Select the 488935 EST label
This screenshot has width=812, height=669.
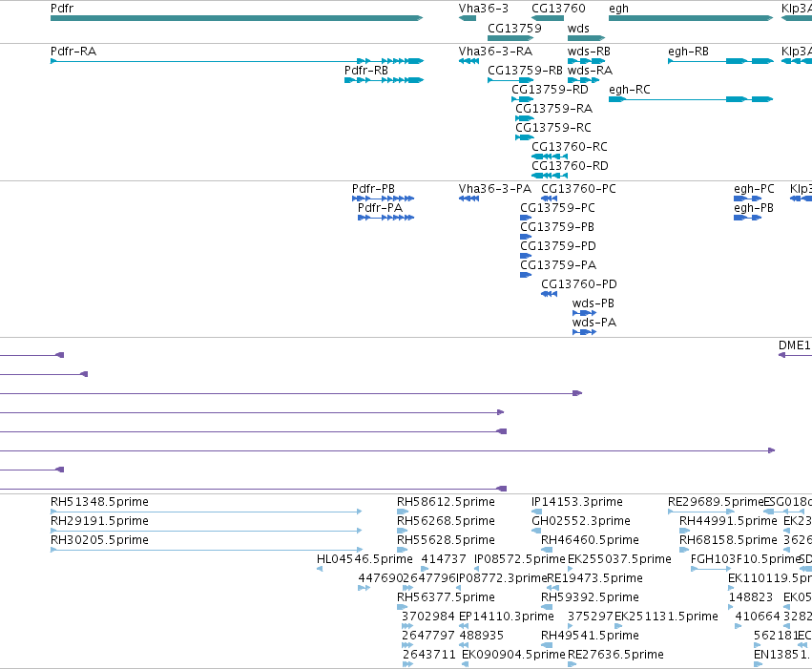(x=481, y=637)
